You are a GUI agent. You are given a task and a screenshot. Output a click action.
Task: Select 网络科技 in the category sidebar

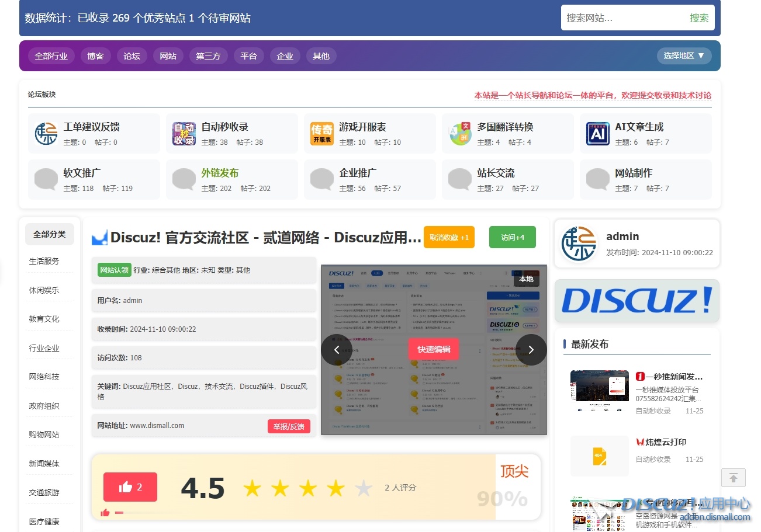point(44,377)
